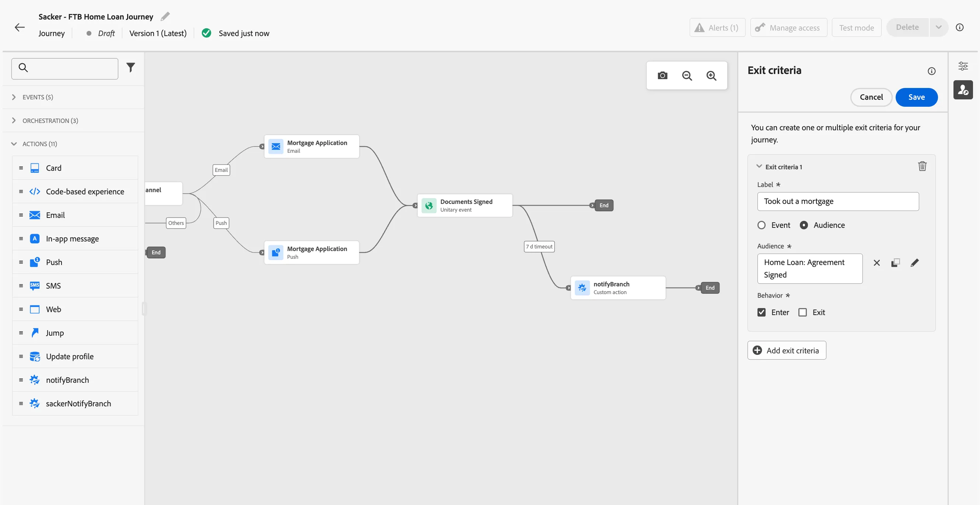Open the dropdown arrow beside Delete
The height and width of the screenshot is (505, 980).
(938, 27)
